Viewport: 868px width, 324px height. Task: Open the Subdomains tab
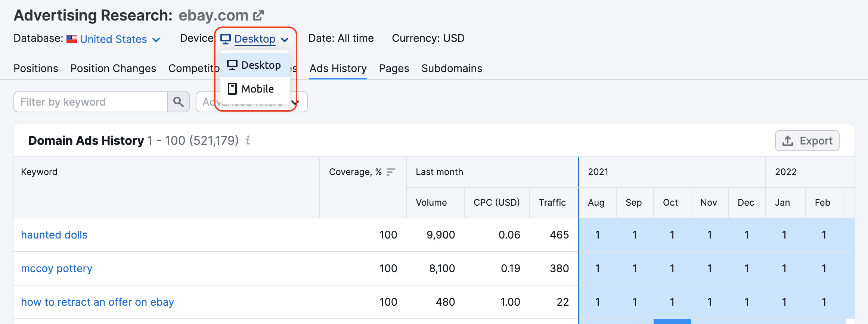click(452, 68)
